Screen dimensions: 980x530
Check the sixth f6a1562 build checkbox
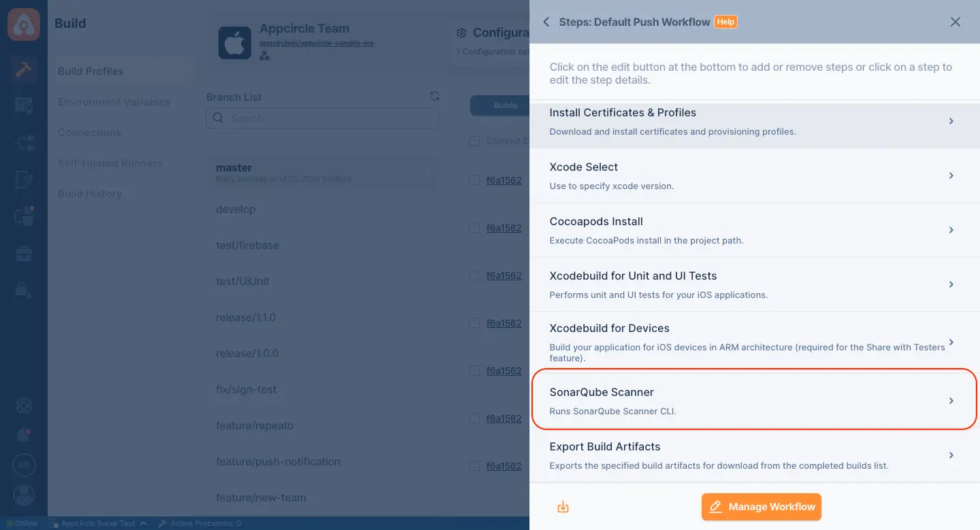click(474, 418)
